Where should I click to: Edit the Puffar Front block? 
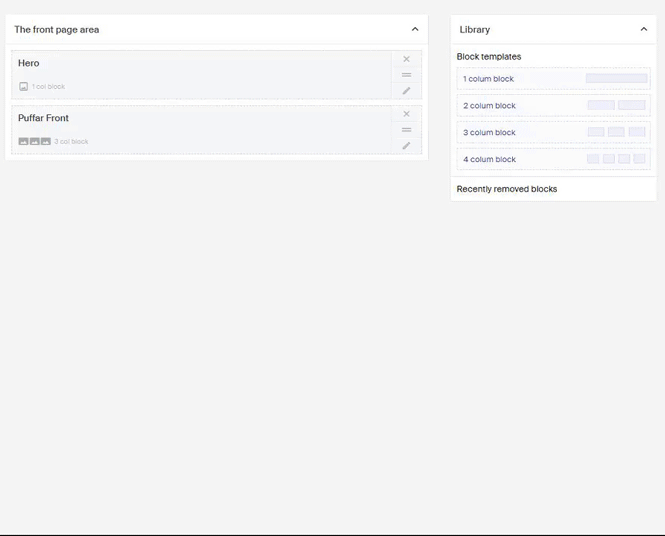(406, 146)
